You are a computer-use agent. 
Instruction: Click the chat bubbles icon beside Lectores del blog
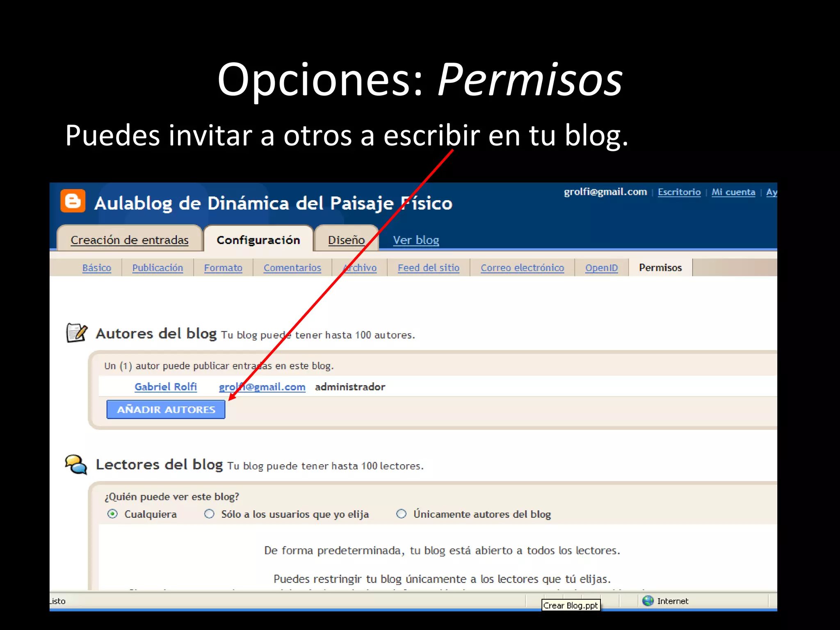point(76,464)
